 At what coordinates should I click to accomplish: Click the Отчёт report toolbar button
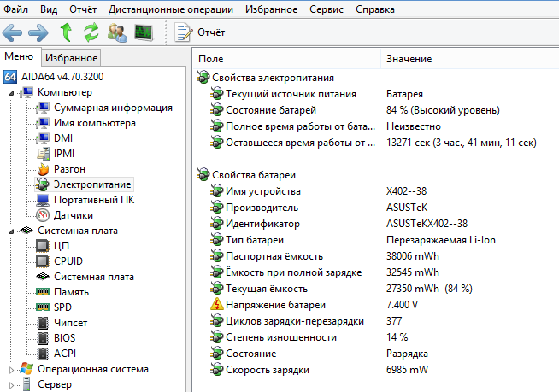[200, 32]
